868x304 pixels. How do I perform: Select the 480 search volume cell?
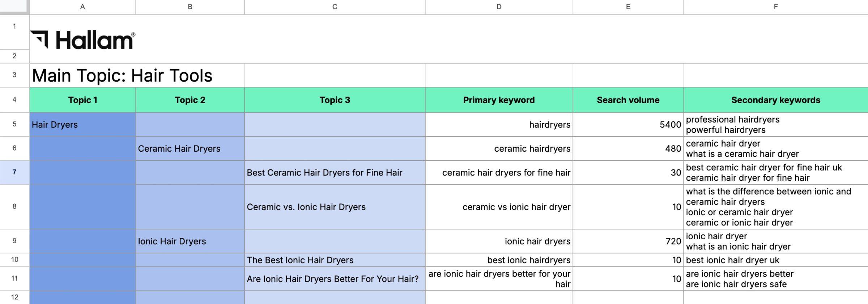click(628, 148)
